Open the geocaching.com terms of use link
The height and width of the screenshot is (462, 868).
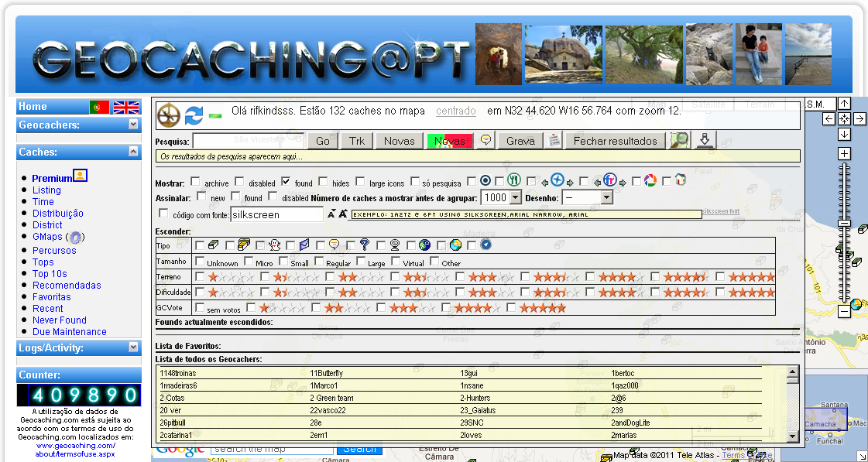(x=76, y=450)
